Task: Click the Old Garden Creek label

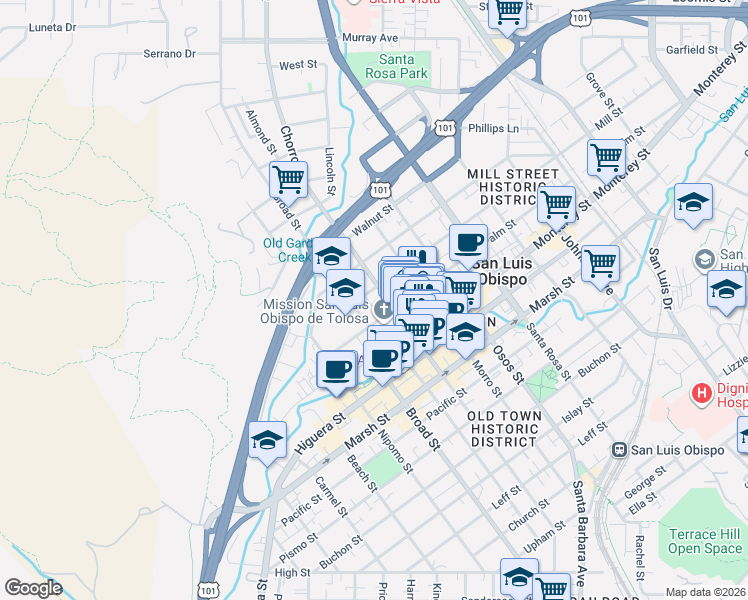Action: pos(287,250)
